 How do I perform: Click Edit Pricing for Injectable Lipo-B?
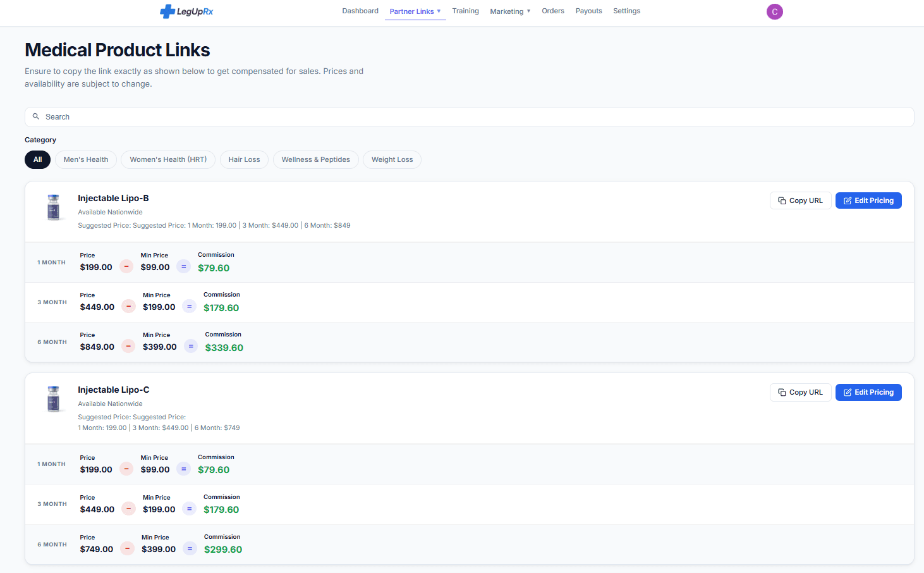(x=868, y=200)
